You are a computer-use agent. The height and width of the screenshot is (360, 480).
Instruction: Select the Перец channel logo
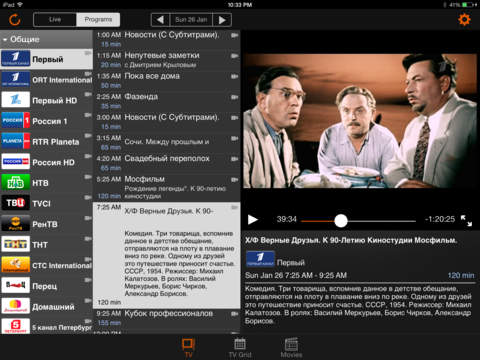click(x=16, y=286)
